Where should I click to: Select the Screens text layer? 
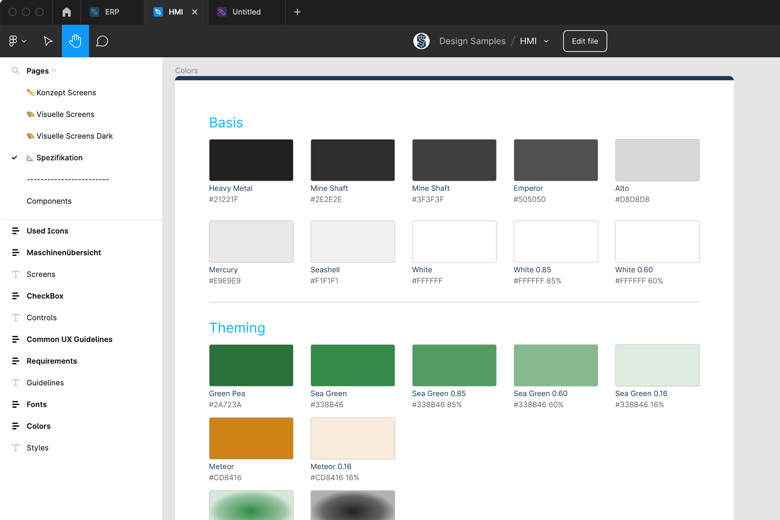click(x=41, y=274)
